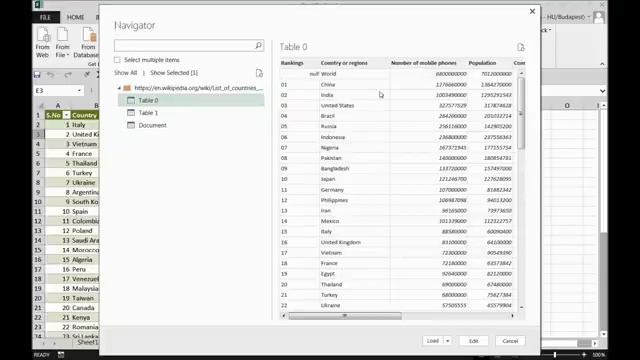Click the Cancel button
The image size is (640, 360).
pos(510,341)
